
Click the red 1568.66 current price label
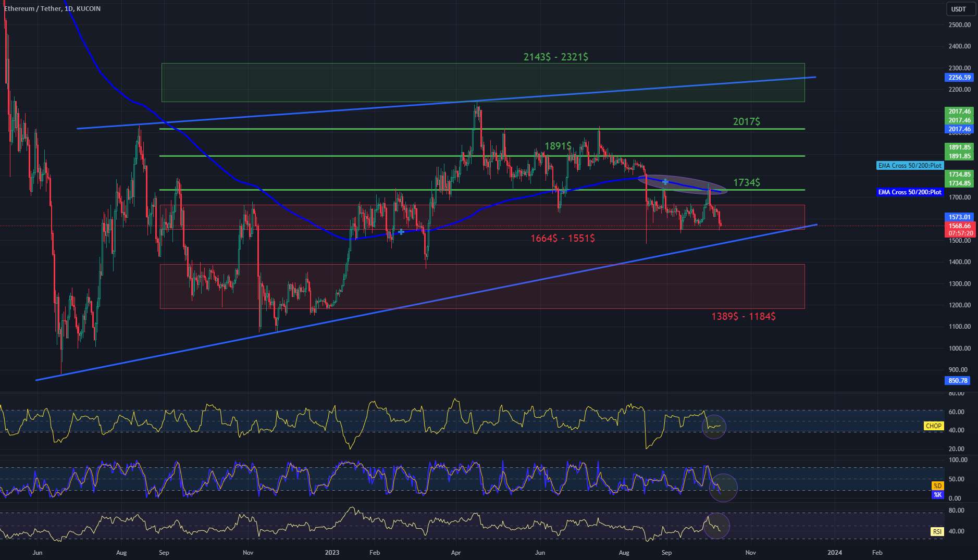coord(959,226)
